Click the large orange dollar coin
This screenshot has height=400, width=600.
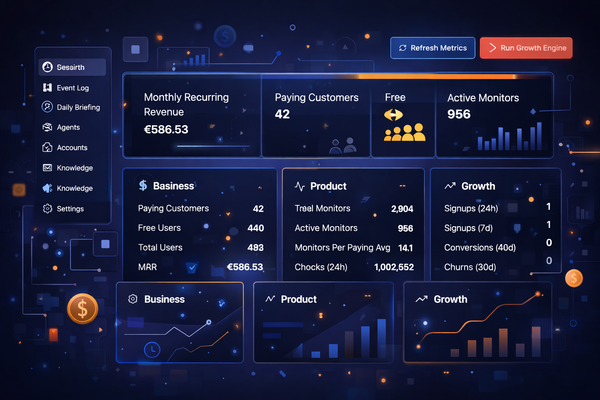83,309
